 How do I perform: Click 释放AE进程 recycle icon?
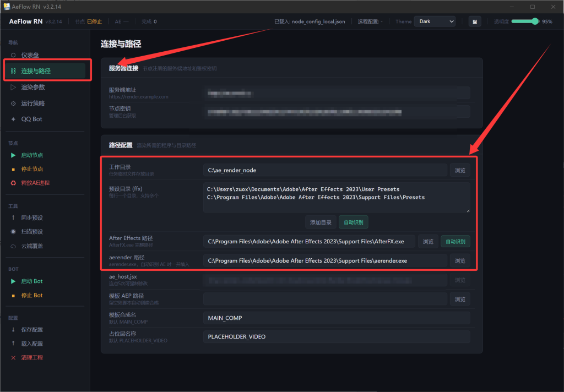coord(13,183)
